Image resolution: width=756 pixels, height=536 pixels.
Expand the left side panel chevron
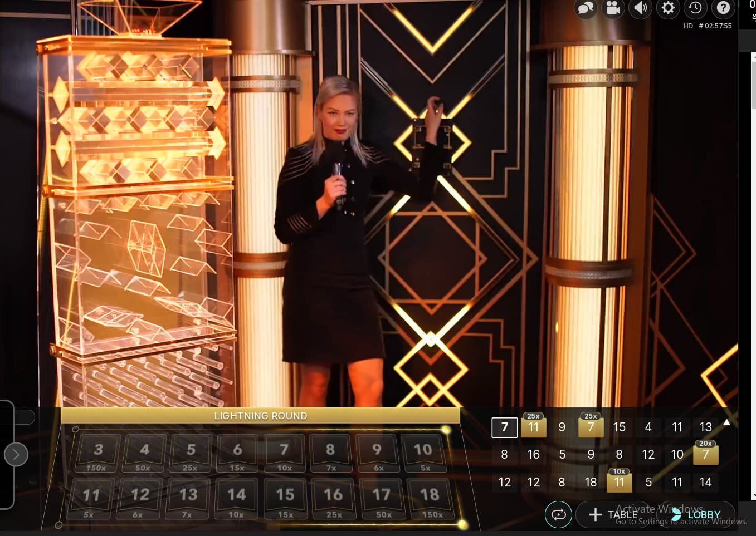click(15, 454)
